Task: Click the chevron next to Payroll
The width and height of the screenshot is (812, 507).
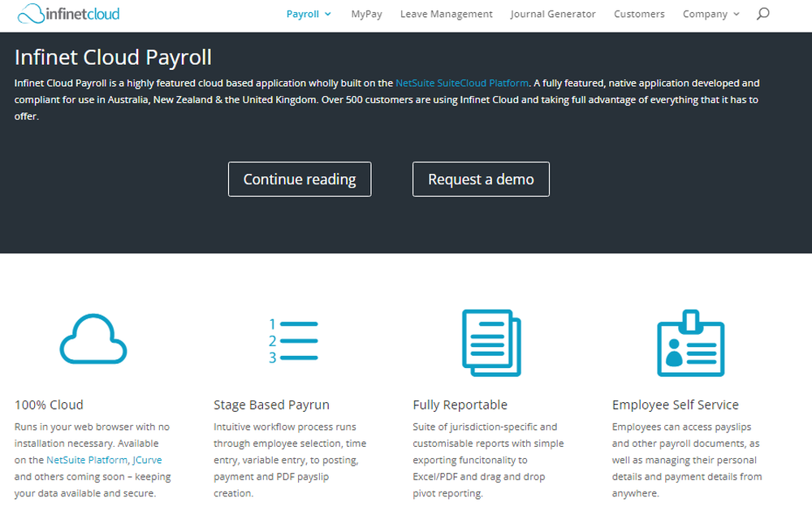Action: coord(327,14)
